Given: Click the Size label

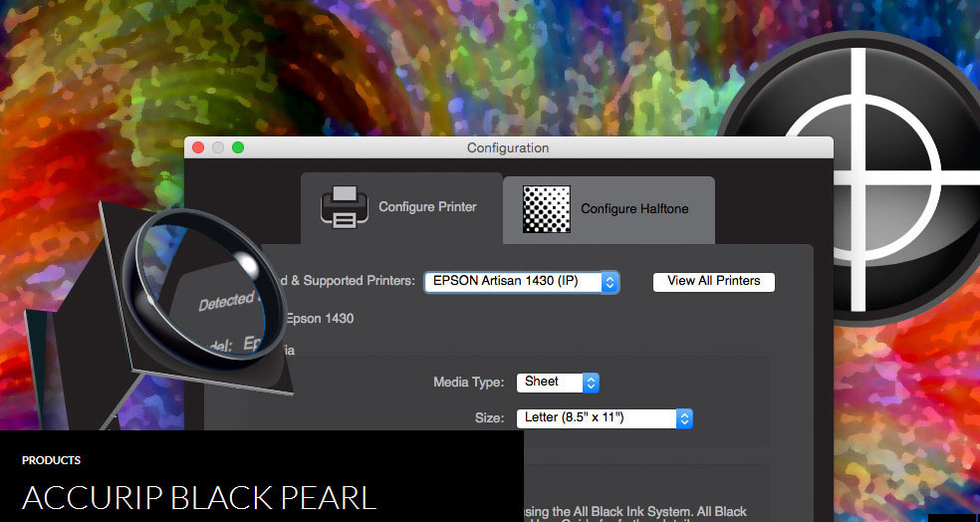Looking at the screenshot, I should (x=489, y=417).
